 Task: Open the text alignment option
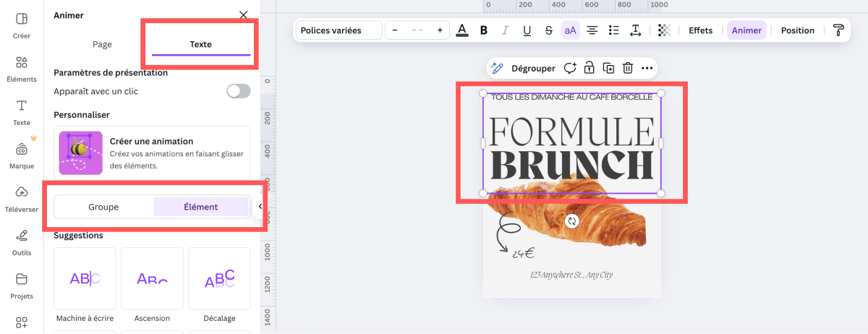592,30
